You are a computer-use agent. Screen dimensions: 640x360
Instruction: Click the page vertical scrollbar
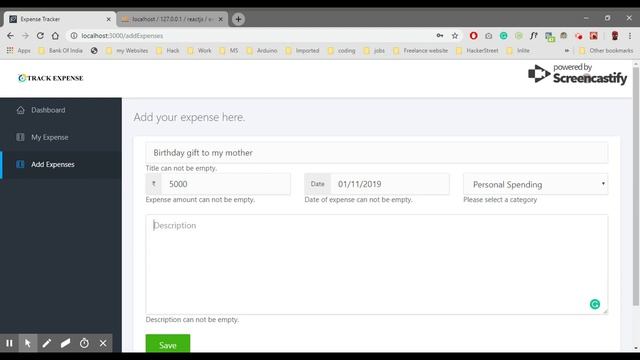(x=636, y=186)
